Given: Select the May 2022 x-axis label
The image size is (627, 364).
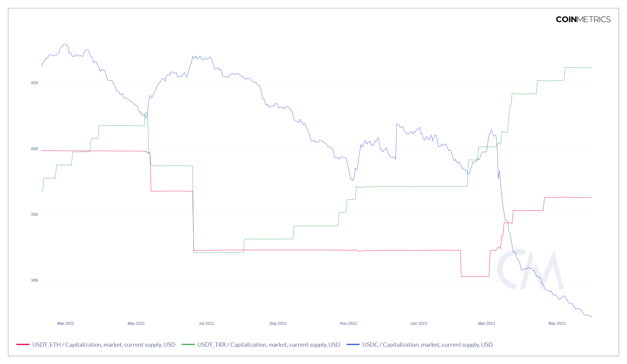Looking at the screenshot, I should click(136, 324).
